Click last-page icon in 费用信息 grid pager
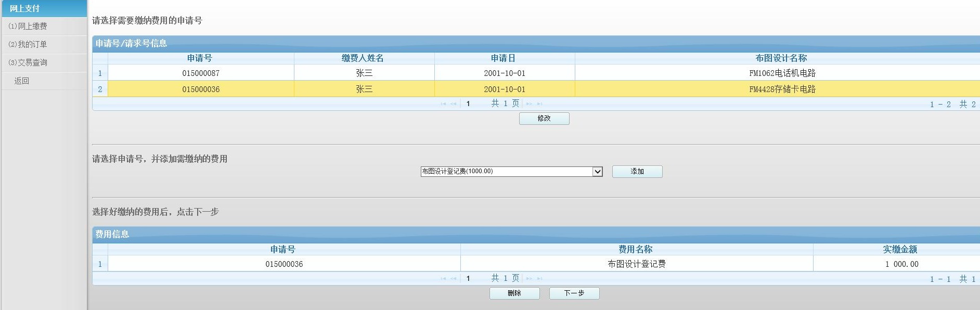The width and height of the screenshot is (980, 310). (x=539, y=279)
